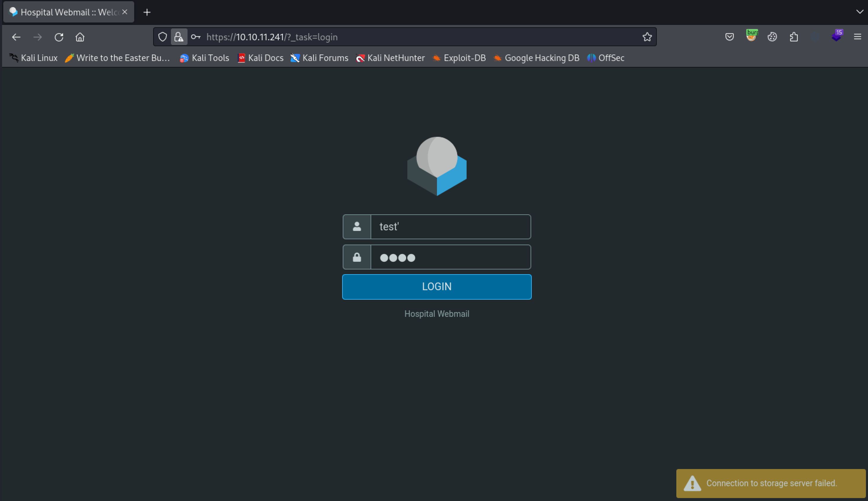The height and width of the screenshot is (501, 868).
Task: Expand the list all tabs chevron
Action: (859, 12)
